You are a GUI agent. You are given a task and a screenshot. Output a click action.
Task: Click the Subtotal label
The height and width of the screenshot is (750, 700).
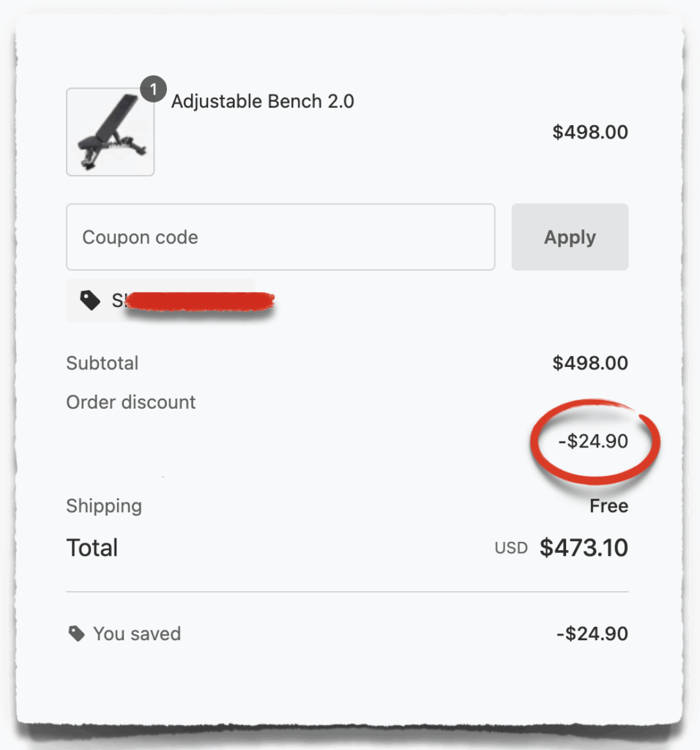(x=102, y=363)
